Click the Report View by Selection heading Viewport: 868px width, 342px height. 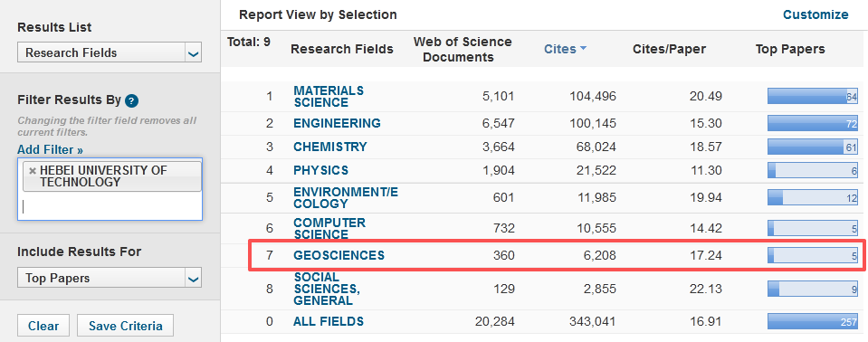point(318,15)
